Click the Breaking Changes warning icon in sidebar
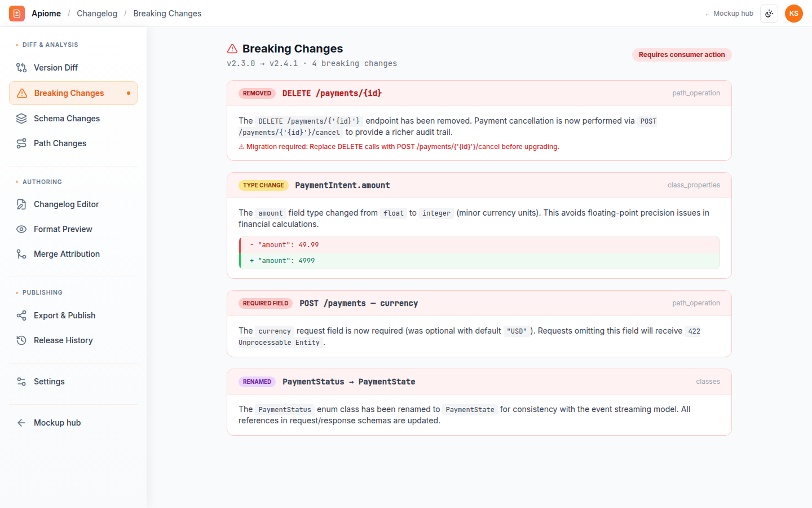This screenshot has height=508, width=812. tap(22, 93)
